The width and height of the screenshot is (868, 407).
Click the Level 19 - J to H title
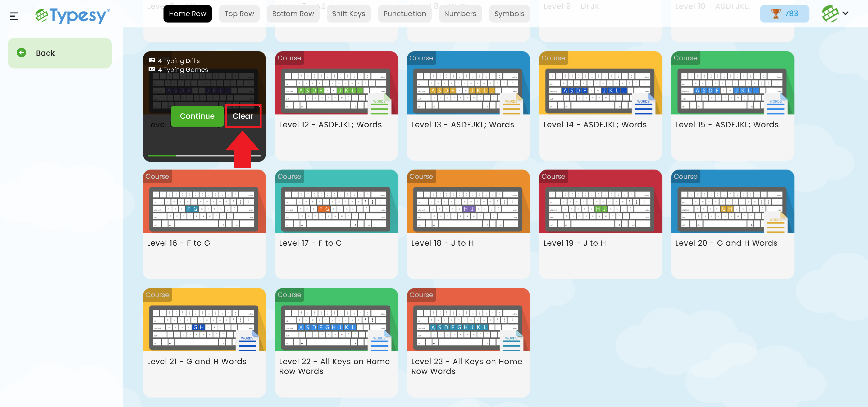[x=575, y=243]
